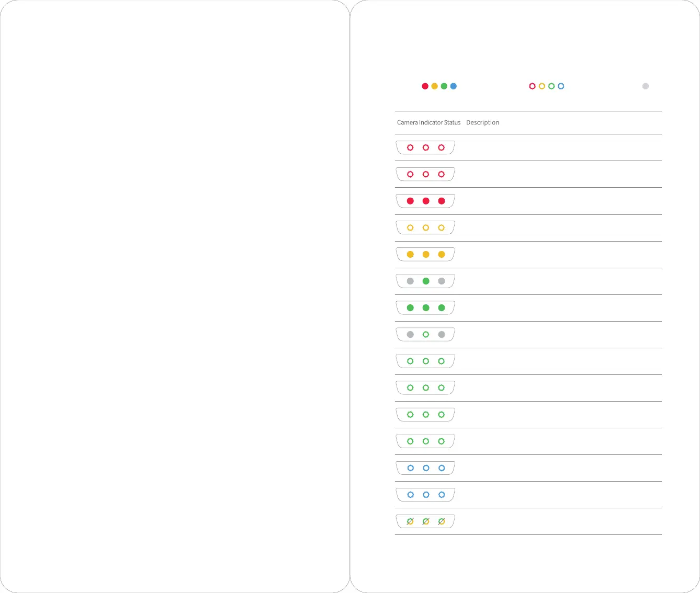Click the solid yellow dot in the top legend
The width and height of the screenshot is (700, 593).
point(434,86)
